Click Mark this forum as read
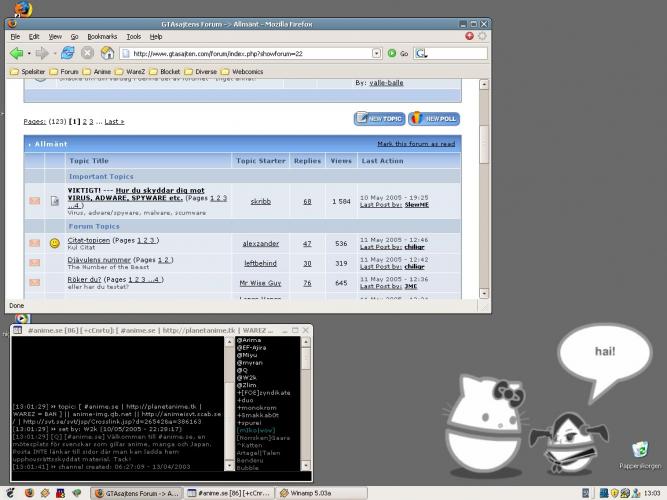This screenshot has width=667, height=500. 416,144
